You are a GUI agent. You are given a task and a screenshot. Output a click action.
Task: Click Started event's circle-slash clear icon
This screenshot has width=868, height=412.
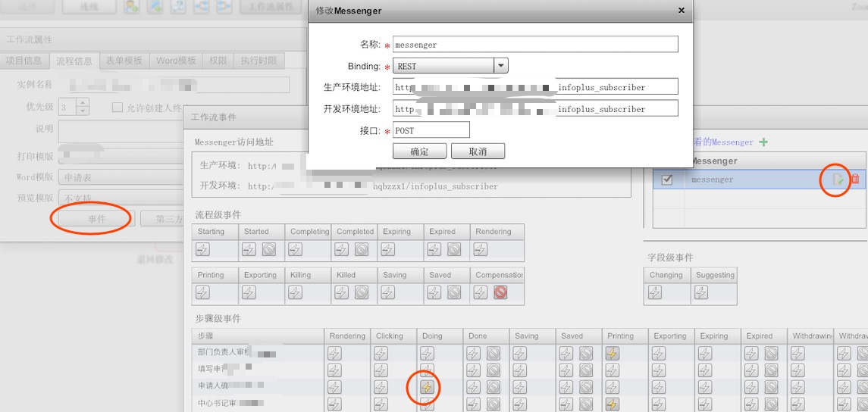[269, 250]
